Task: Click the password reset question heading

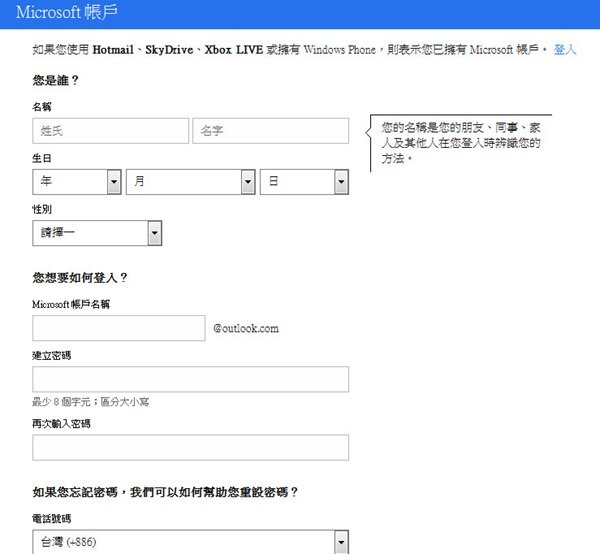Action: click(165, 492)
